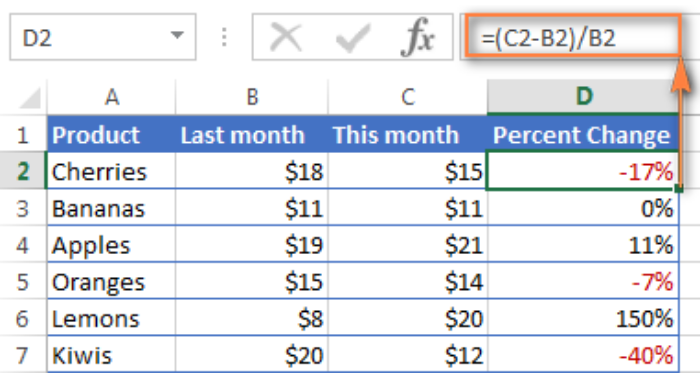700x375 pixels.
Task: Select column D header
Action: (583, 97)
